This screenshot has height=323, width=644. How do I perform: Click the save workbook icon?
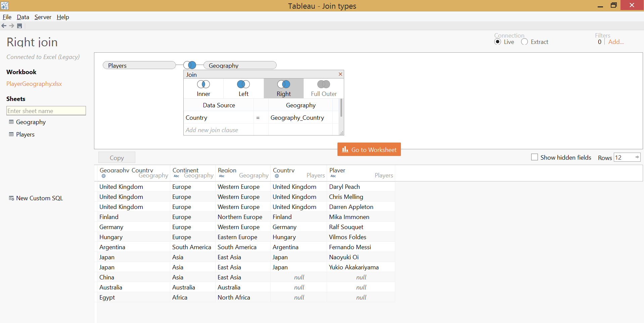(19, 25)
